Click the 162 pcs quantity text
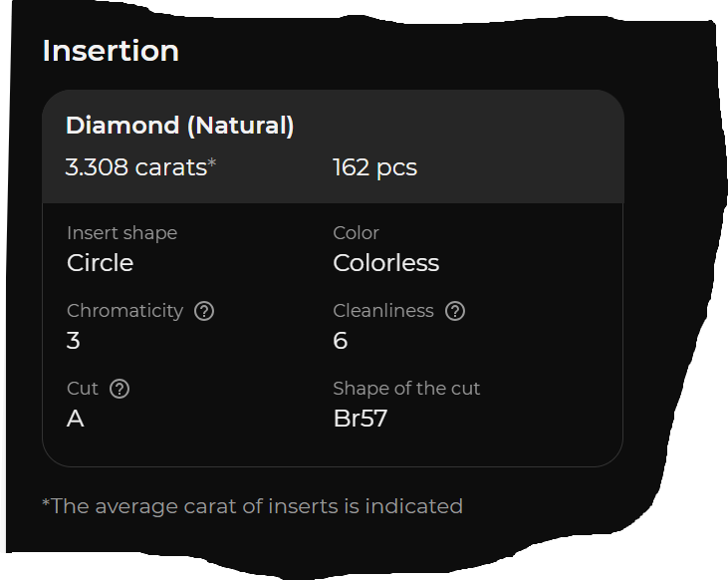The height and width of the screenshot is (580, 728). (374, 167)
